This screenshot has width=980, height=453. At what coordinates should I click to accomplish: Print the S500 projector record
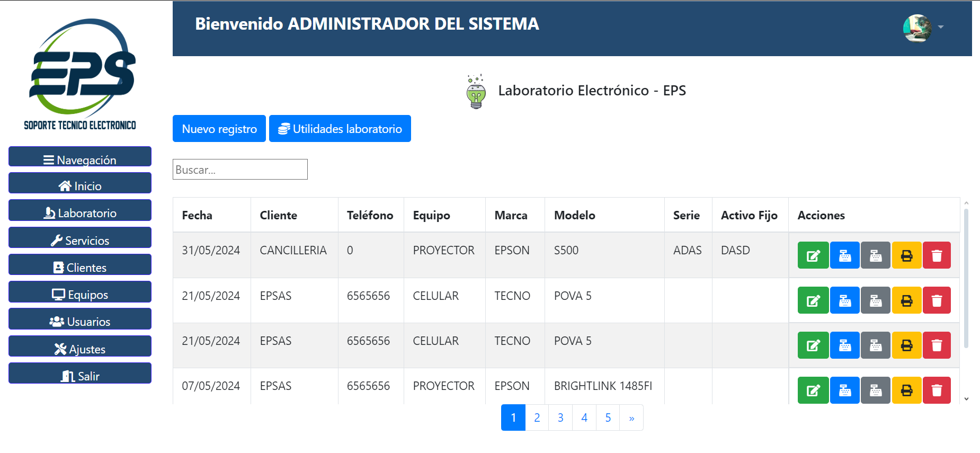(906, 255)
